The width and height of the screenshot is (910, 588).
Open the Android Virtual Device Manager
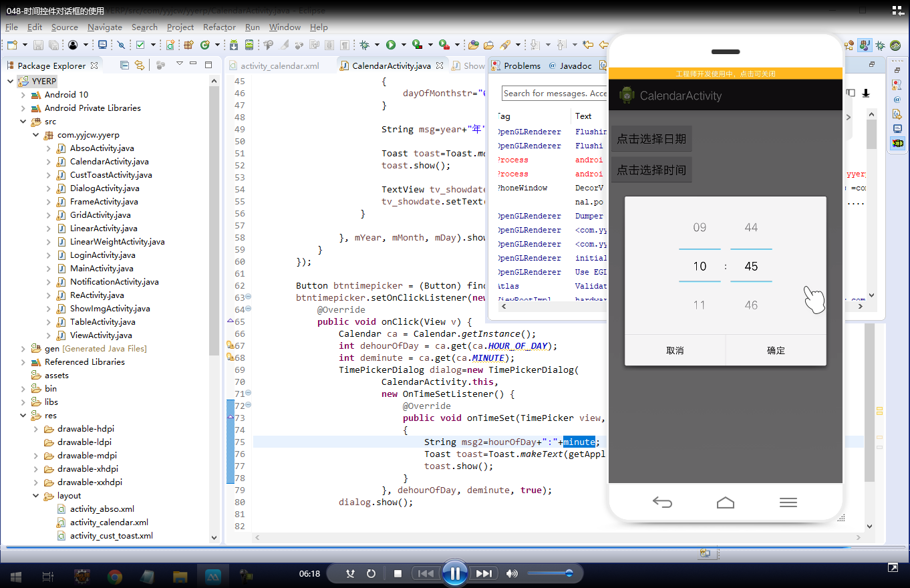pyautogui.click(x=249, y=45)
